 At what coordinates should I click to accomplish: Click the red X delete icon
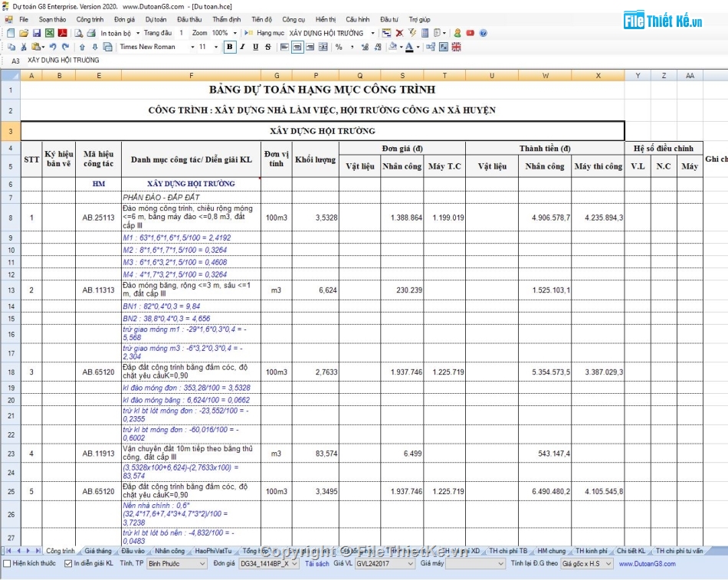tap(399, 33)
